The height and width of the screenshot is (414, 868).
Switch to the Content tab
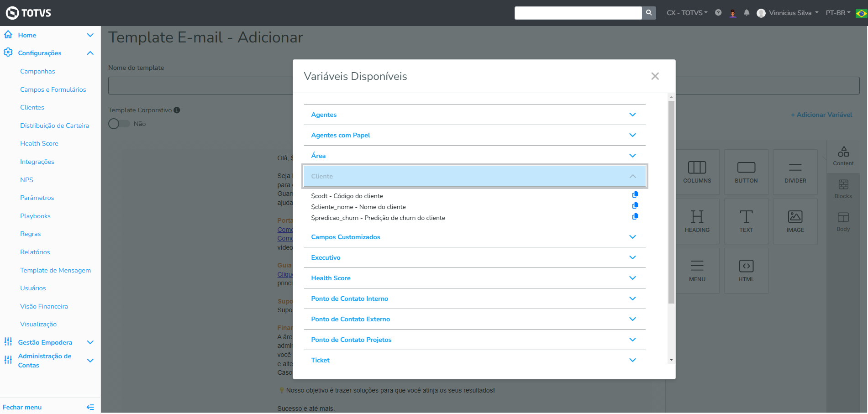point(843,157)
